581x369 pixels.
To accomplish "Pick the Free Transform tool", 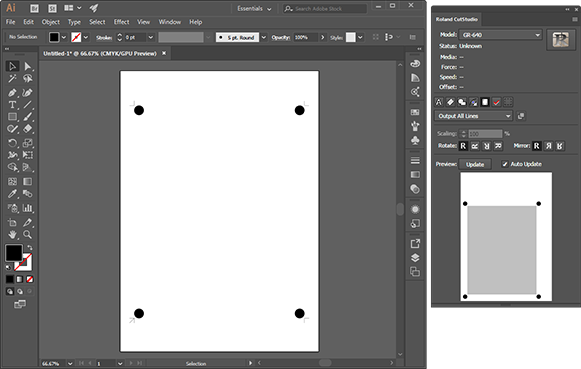I will (27, 155).
